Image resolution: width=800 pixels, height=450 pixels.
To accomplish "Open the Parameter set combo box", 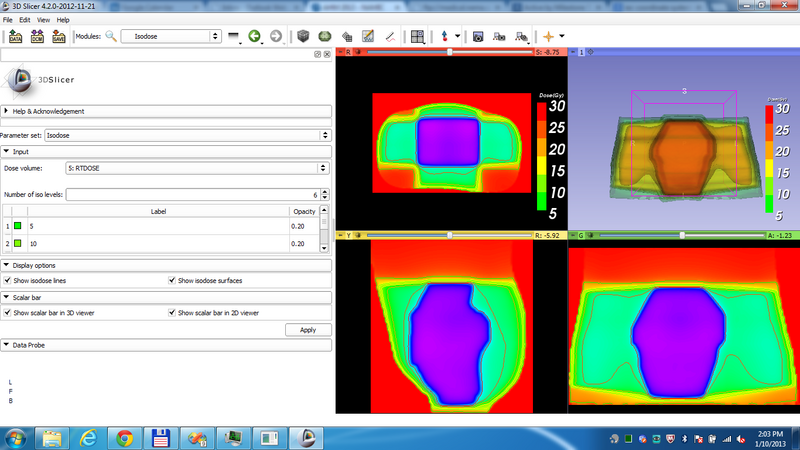I will tap(188, 134).
